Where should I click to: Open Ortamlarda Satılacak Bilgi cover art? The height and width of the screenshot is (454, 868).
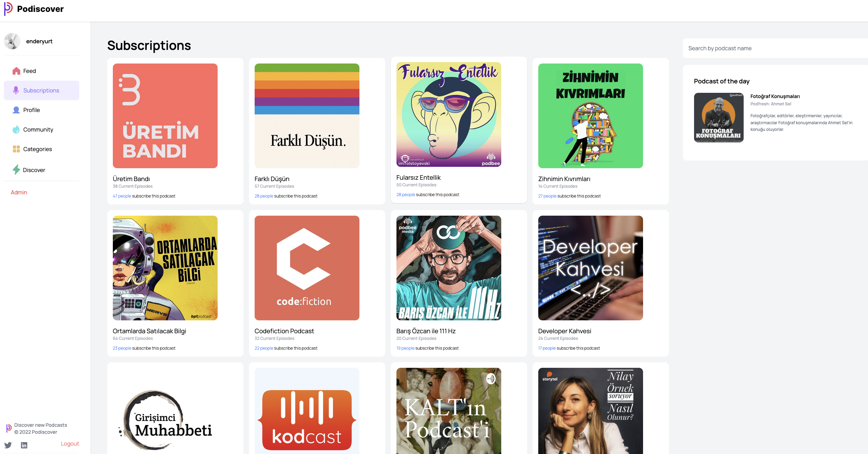165,268
